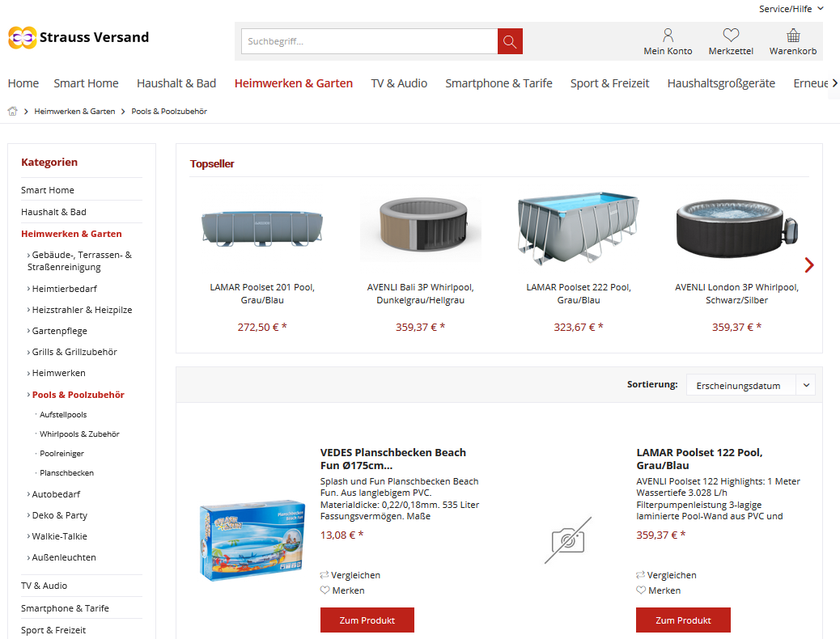Open Haushaltsgroßgeräte navigation item

721,83
